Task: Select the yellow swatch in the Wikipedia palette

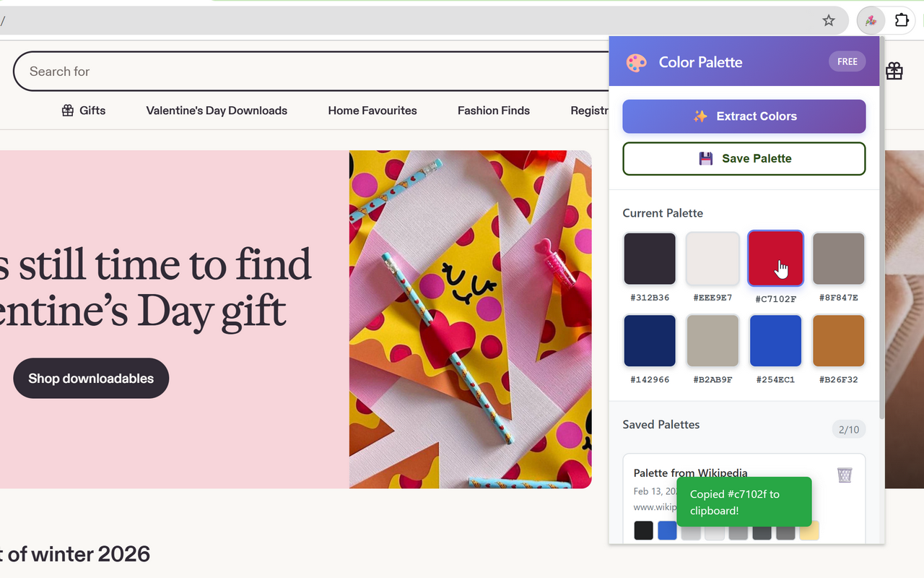Action: point(808,530)
